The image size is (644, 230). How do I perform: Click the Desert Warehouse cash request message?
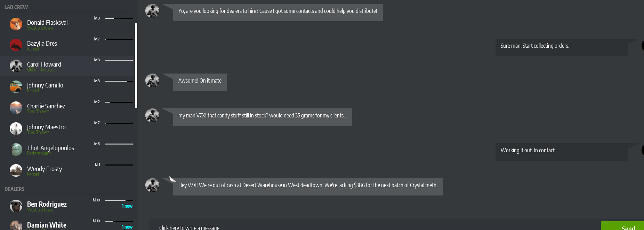click(x=308, y=185)
